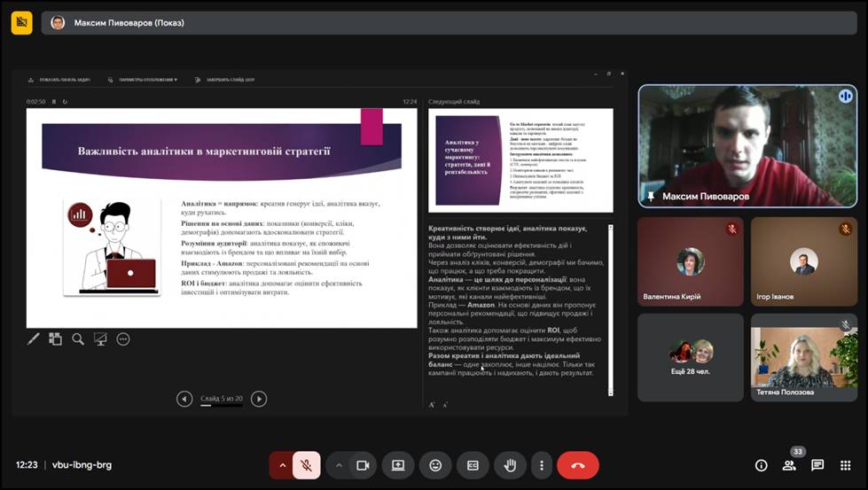Open meeting details info icon

click(761, 465)
